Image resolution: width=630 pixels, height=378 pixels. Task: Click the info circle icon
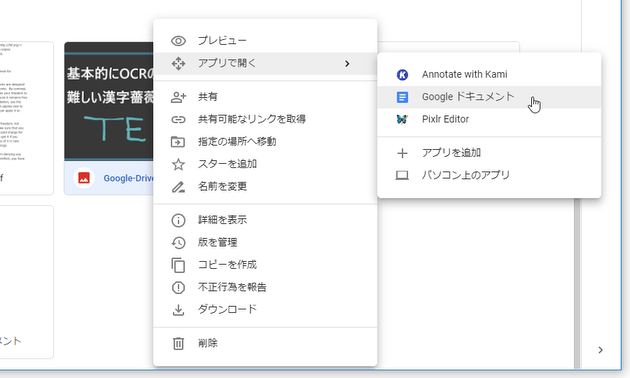click(178, 220)
